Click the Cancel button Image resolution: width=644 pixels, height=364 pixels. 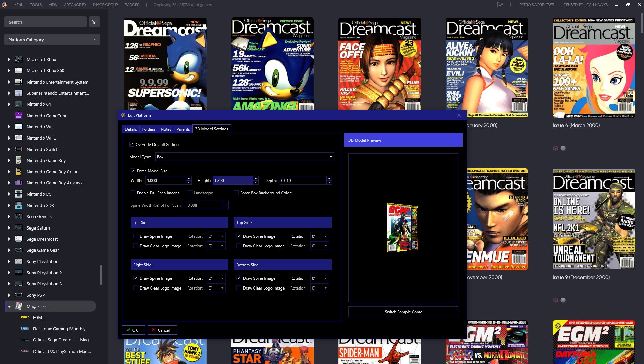coord(162,330)
